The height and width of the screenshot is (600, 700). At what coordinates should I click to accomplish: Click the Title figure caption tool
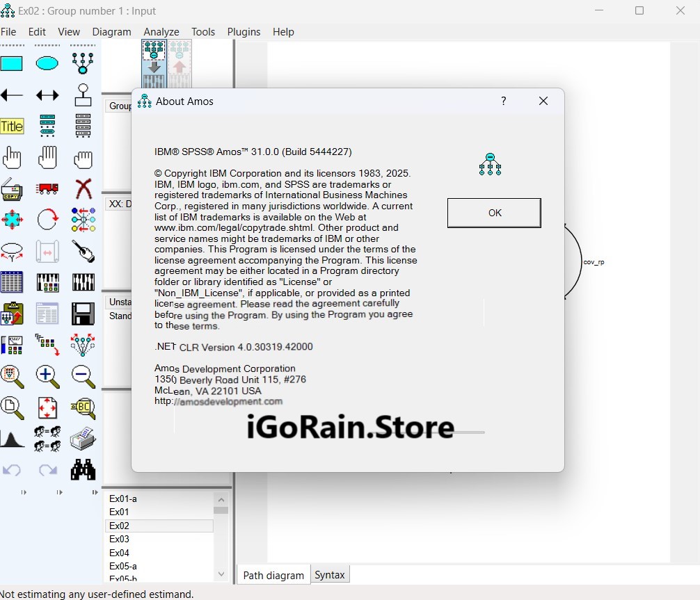tap(12, 126)
